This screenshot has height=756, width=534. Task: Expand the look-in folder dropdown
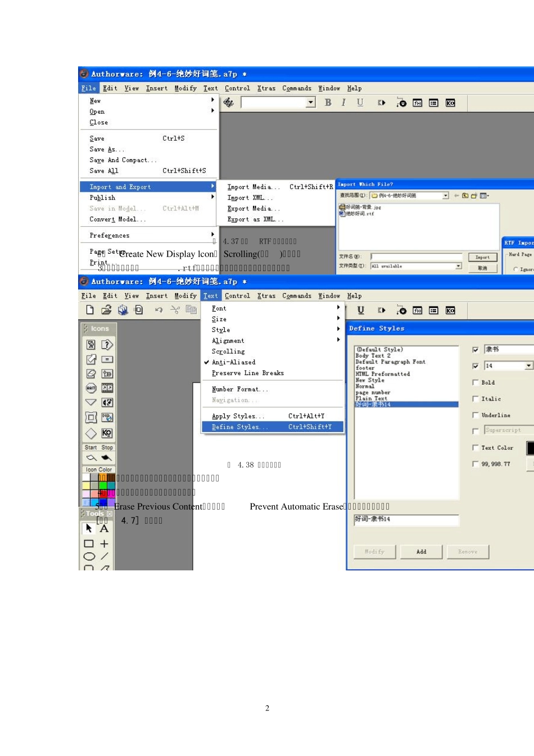pos(445,196)
